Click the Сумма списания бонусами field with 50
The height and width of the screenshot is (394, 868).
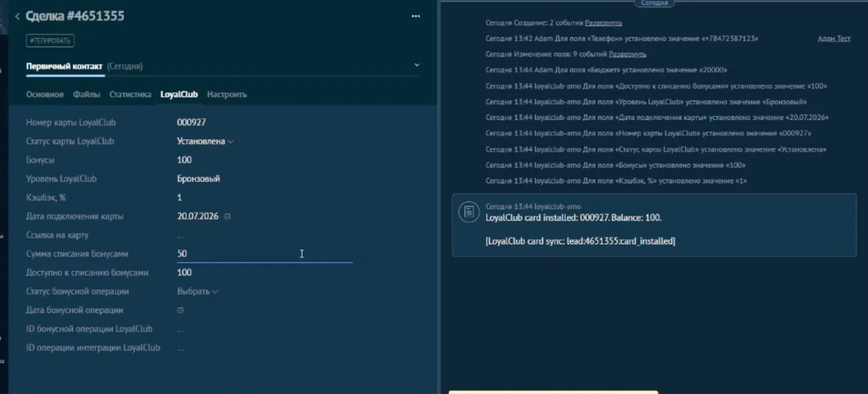click(x=265, y=254)
